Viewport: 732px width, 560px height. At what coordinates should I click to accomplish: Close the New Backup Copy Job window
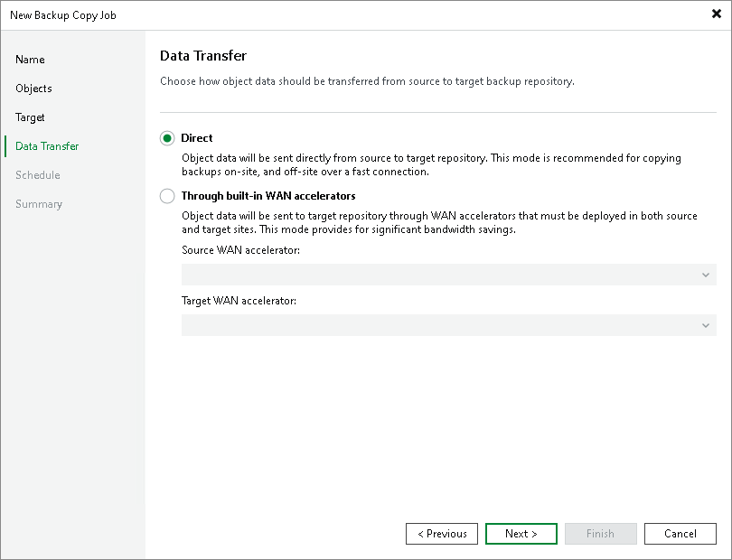[x=718, y=14]
